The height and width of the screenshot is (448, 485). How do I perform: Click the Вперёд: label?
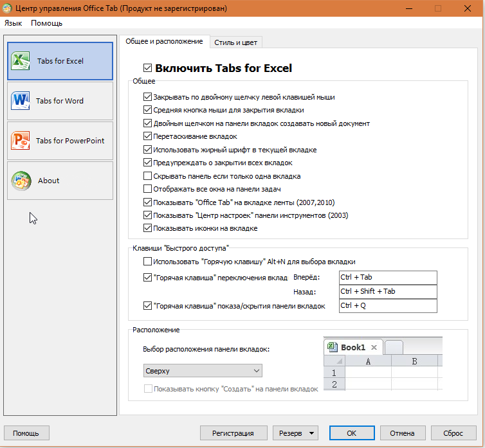click(x=307, y=277)
